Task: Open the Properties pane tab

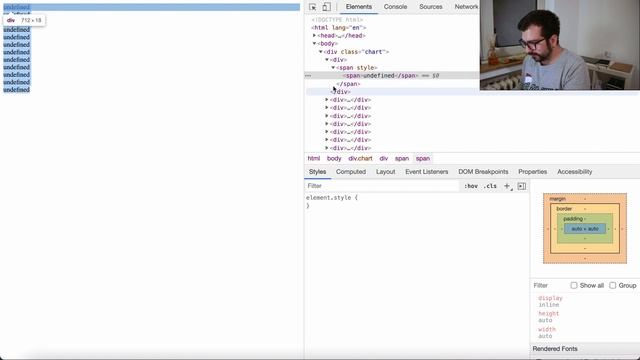Action: coord(532,172)
